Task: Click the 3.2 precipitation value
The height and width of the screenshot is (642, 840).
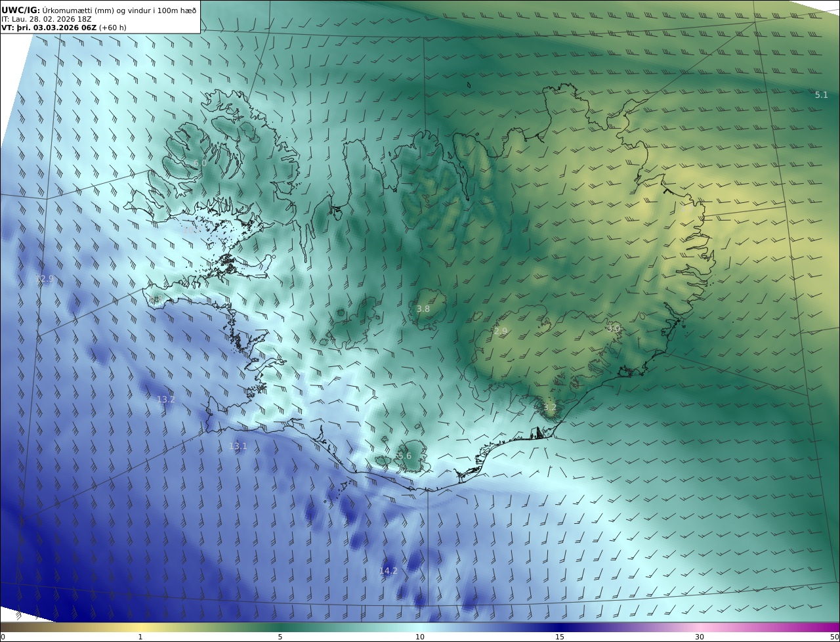Action: pos(550,408)
